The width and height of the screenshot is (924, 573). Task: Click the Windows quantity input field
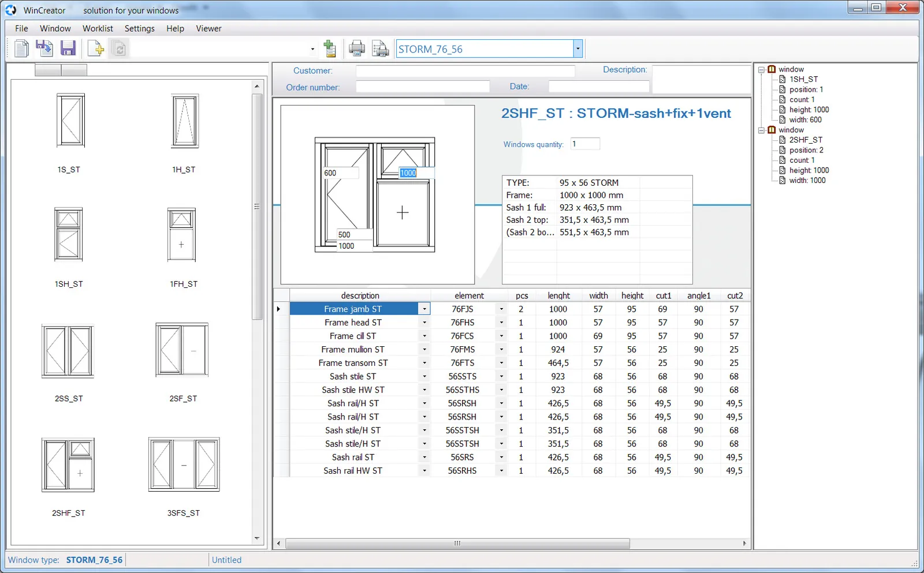coord(585,144)
